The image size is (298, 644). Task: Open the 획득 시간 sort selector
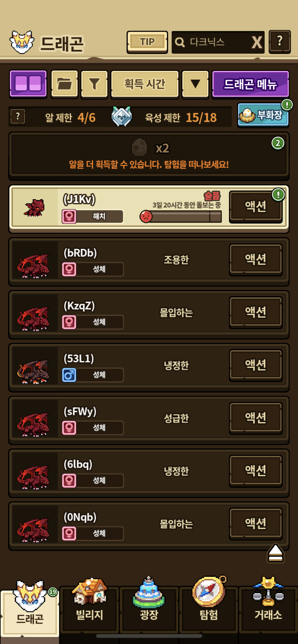pos(145,84)
